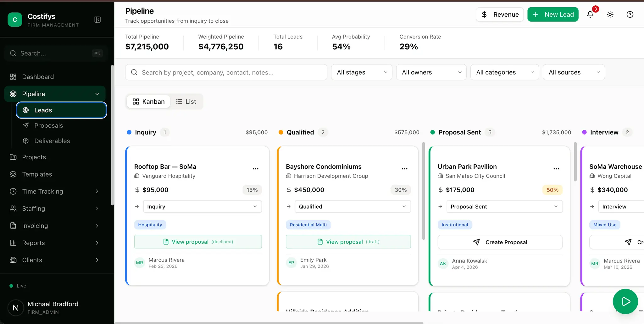The width and height of the screenshot is (644, 324).
Task: Open All owners filter dropdown
Action: 431,72
